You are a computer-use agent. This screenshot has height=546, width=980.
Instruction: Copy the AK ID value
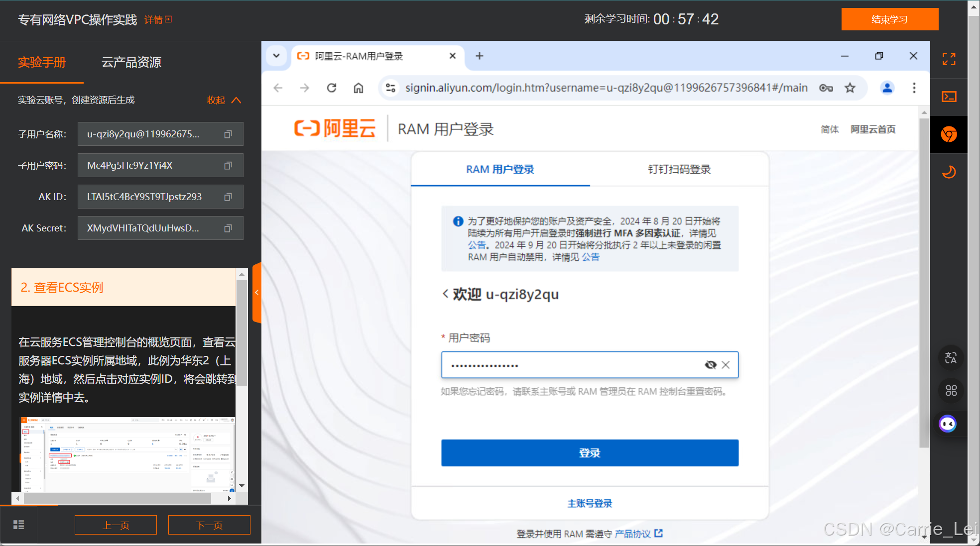point(228,197)
